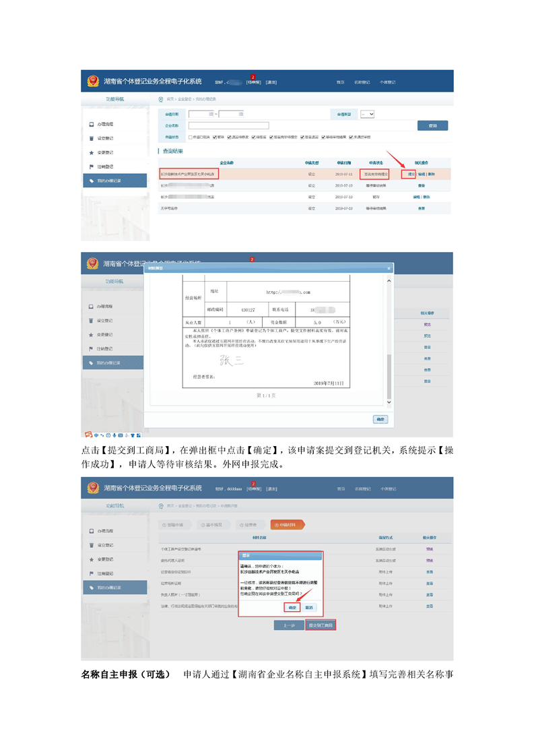
Task: Click the preview dialog vertical scrollbar
Action: (389, 377)
